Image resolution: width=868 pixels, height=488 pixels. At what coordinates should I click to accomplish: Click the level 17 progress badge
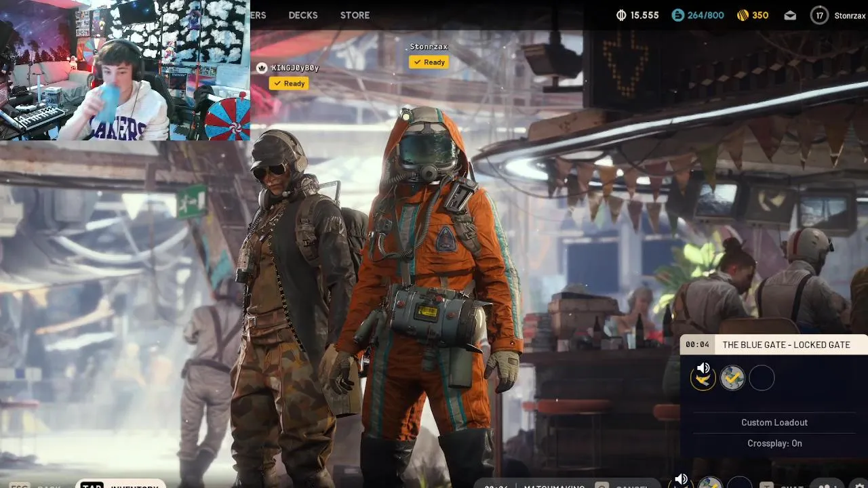[820, 15]
